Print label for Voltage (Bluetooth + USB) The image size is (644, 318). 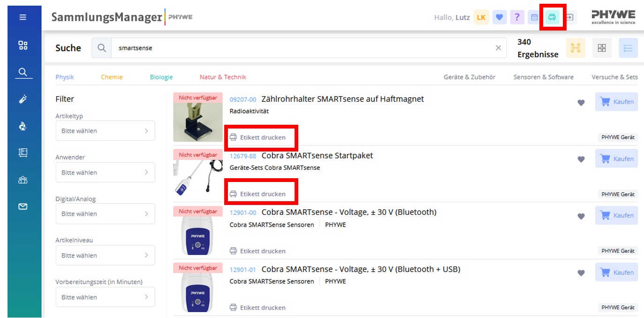258,308
